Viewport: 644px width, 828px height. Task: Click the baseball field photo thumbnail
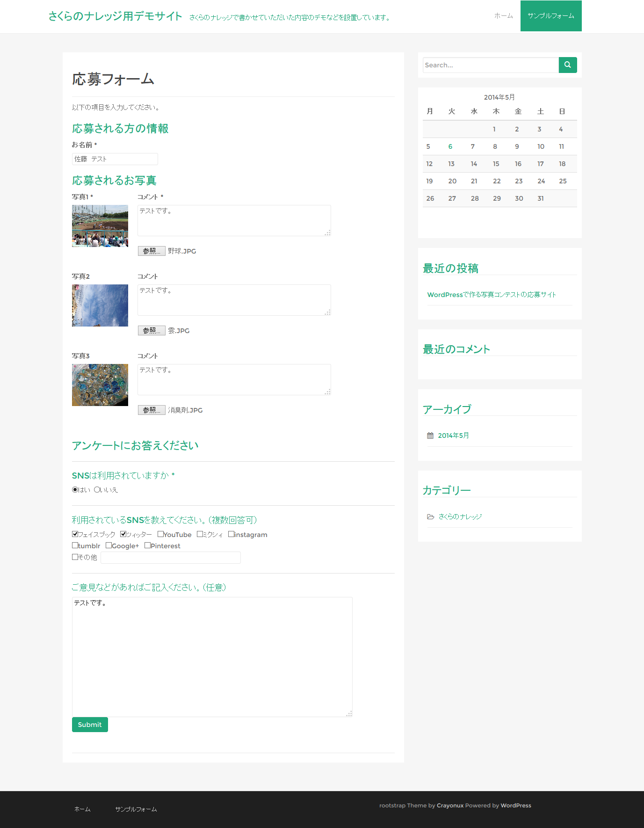(x=100, y=226)
